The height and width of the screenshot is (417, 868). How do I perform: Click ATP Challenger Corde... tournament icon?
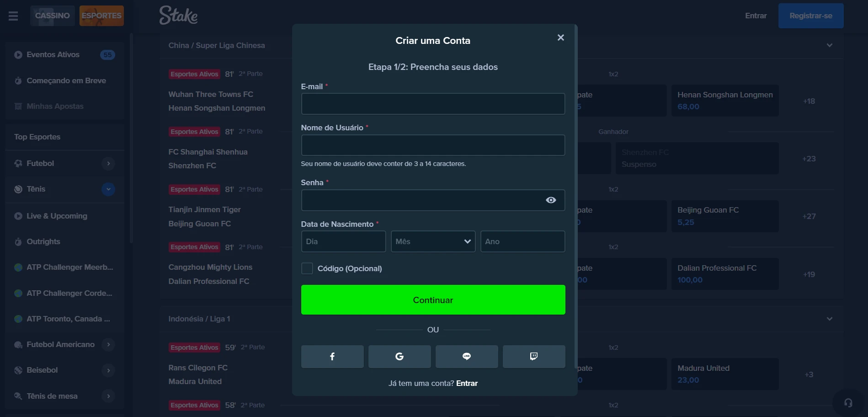(x=18, y=293)
